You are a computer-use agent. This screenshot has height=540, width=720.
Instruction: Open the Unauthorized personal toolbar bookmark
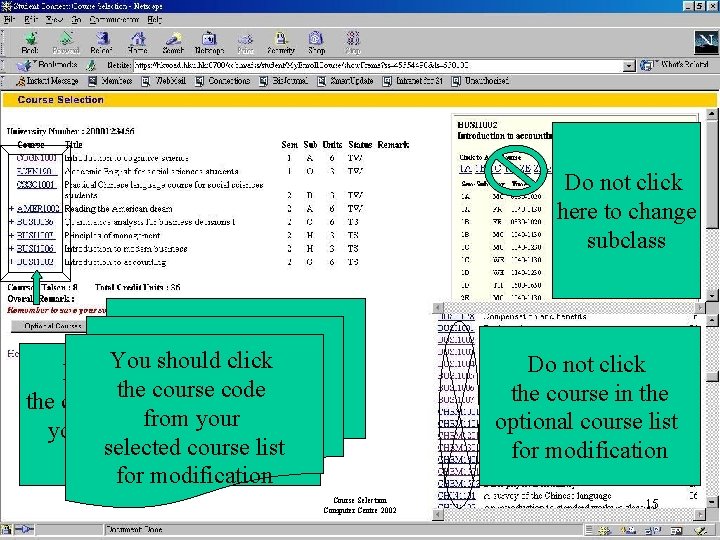coord(480,81)
